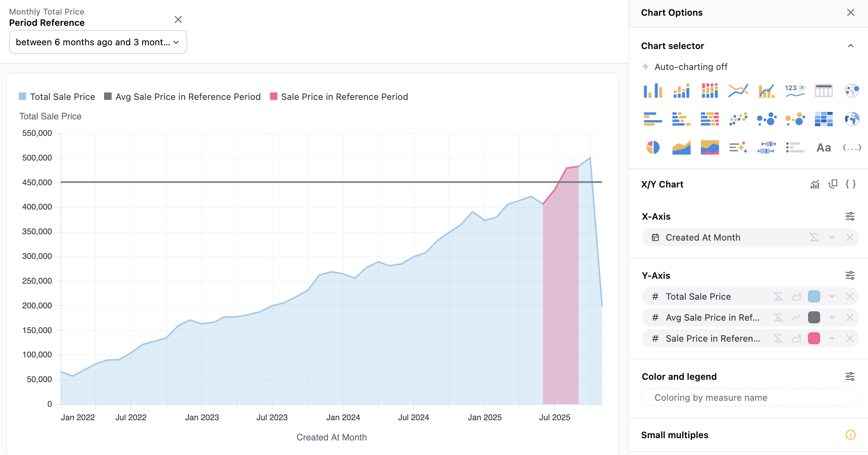Open X-Axis settings sliders icon
Viewport: 868px width, 455px height.
850,216
